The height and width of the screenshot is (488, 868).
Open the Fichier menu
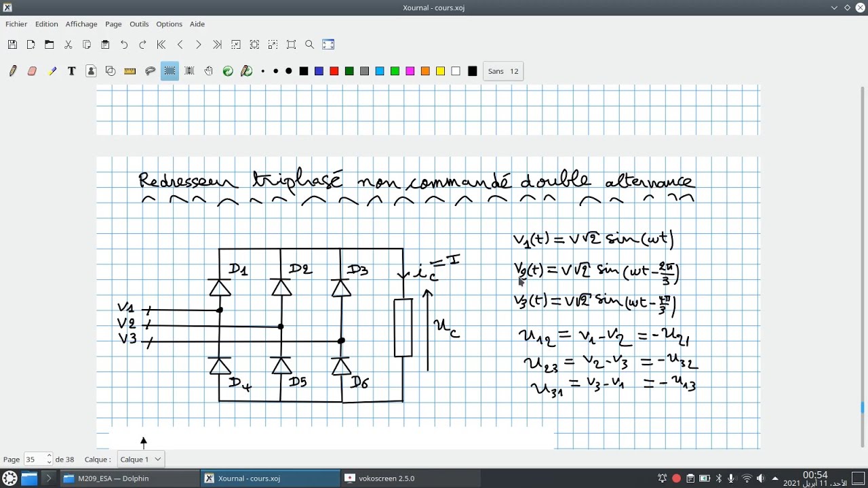click(16, 24)
